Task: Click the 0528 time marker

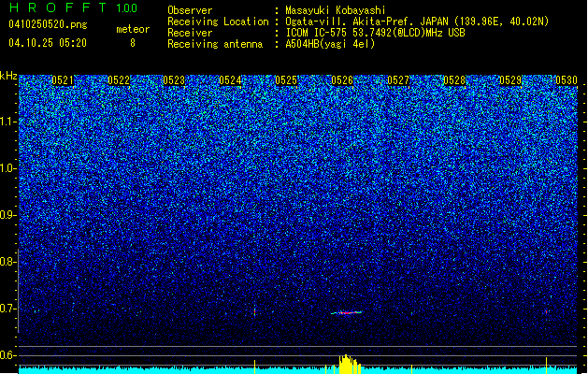Action: [x=454, y=80]
